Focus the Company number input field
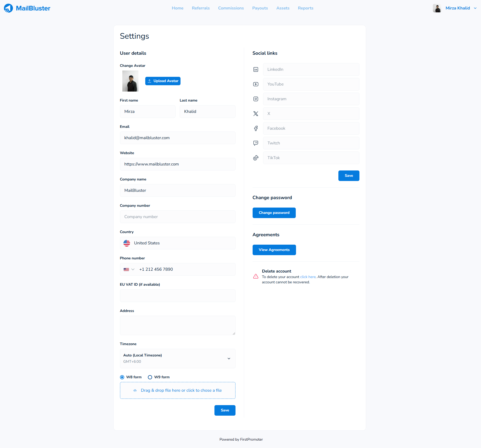Image resolution: width=481 pixels, height=448 pixels. (178, 217)
